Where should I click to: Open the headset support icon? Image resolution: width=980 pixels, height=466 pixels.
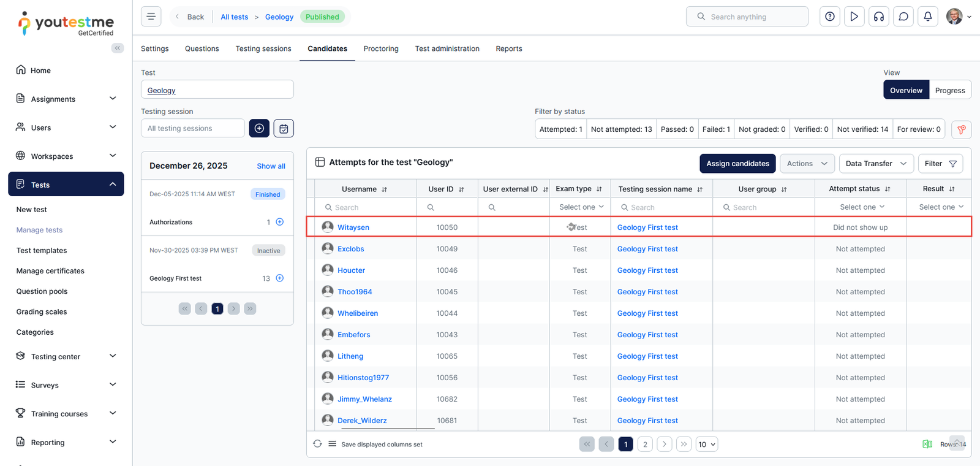point(878,17)
